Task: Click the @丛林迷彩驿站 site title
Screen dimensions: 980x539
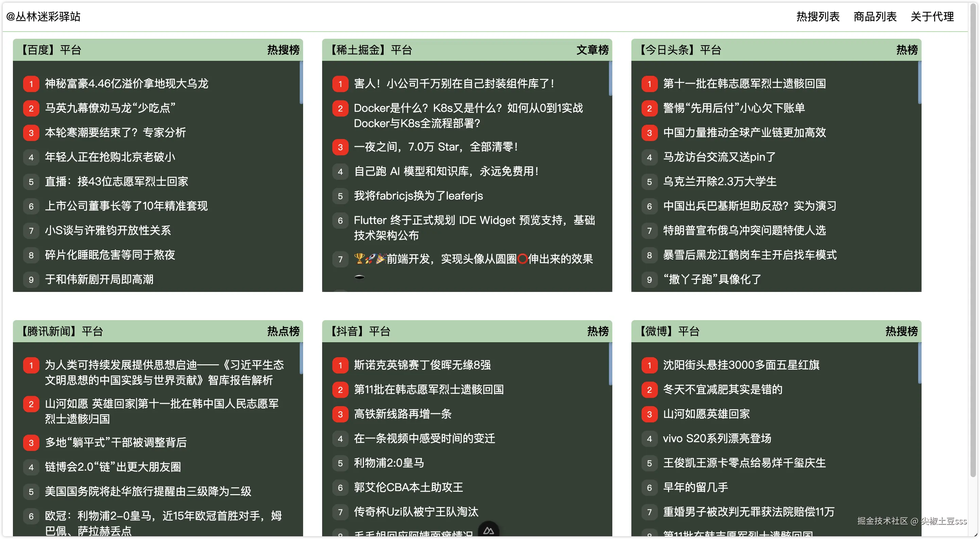Action: click(43, 17)
